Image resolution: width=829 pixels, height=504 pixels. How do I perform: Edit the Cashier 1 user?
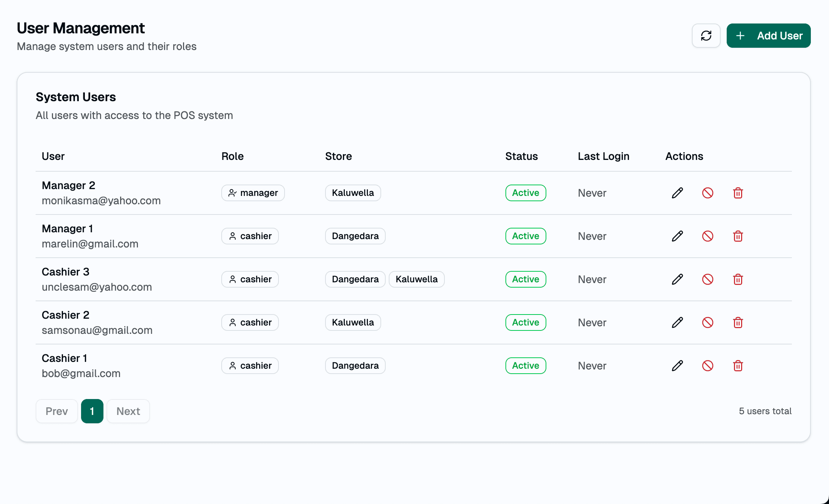tap(677, 366)
